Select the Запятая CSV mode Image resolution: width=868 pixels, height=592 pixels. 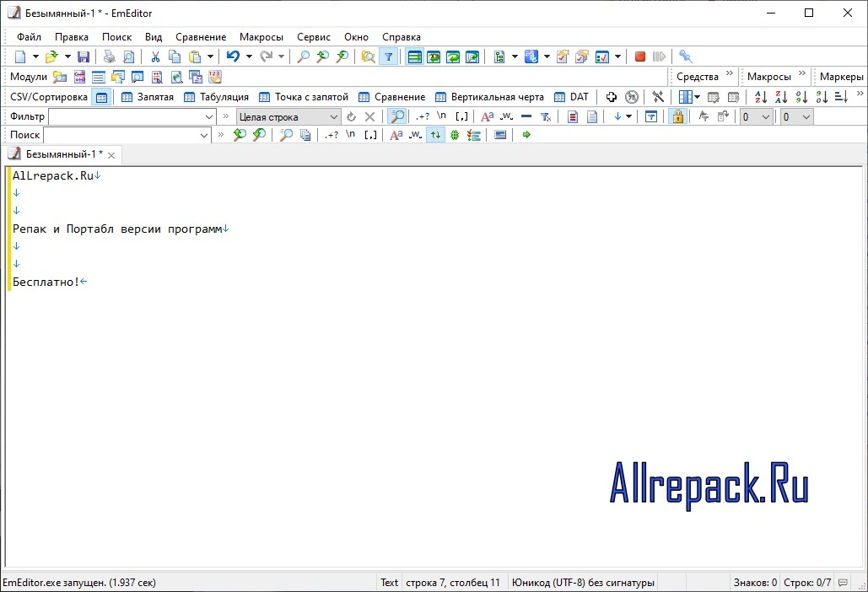[x=148, y=97]
